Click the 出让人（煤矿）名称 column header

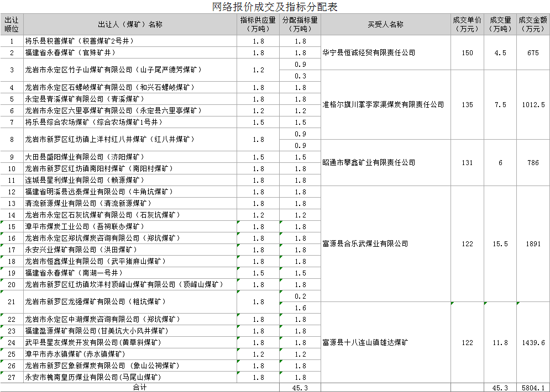tap(130, 24)
